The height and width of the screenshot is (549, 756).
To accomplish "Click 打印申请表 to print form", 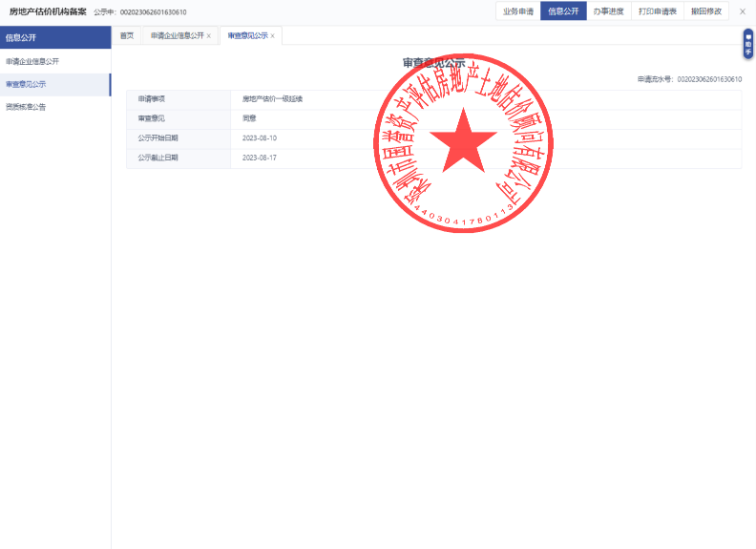I will pos(658,11).
